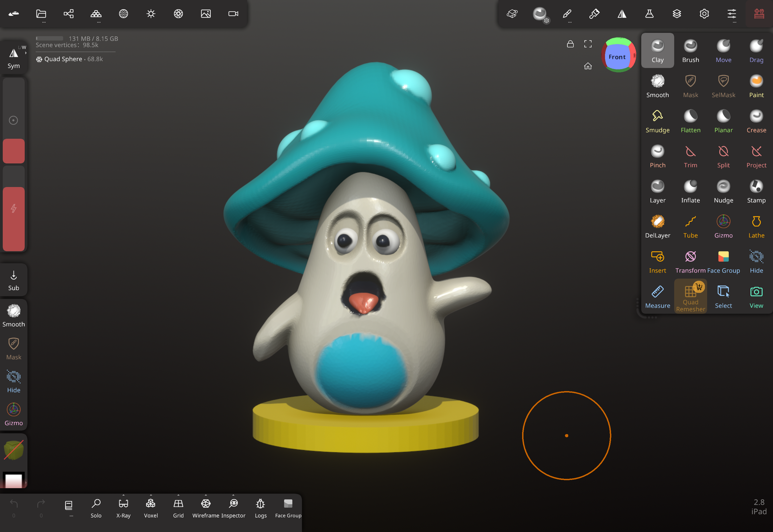Pick the Transform tool
773x532 pixels.
coord(690,261)
